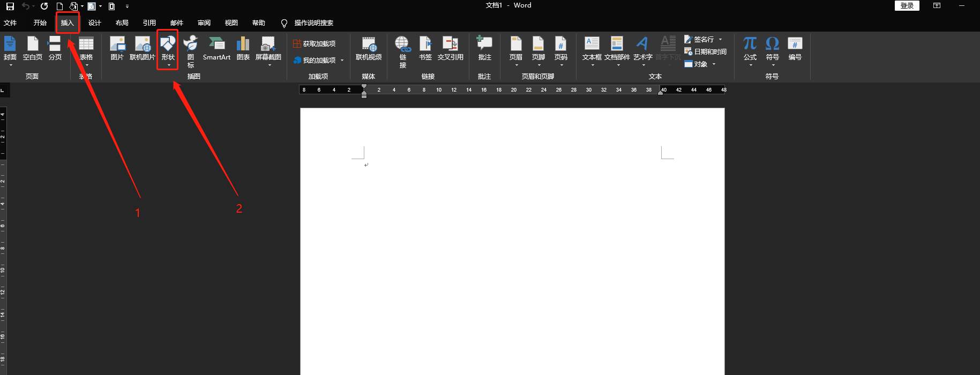
Task: Open page number (页码) options
Action: [x=561, y=51]
